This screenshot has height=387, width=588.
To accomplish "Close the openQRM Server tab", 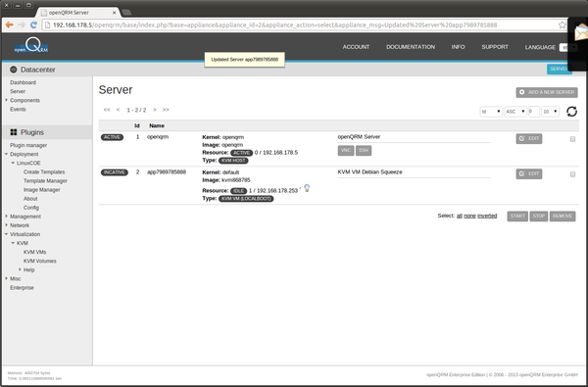I will click(x=115, y=13).
